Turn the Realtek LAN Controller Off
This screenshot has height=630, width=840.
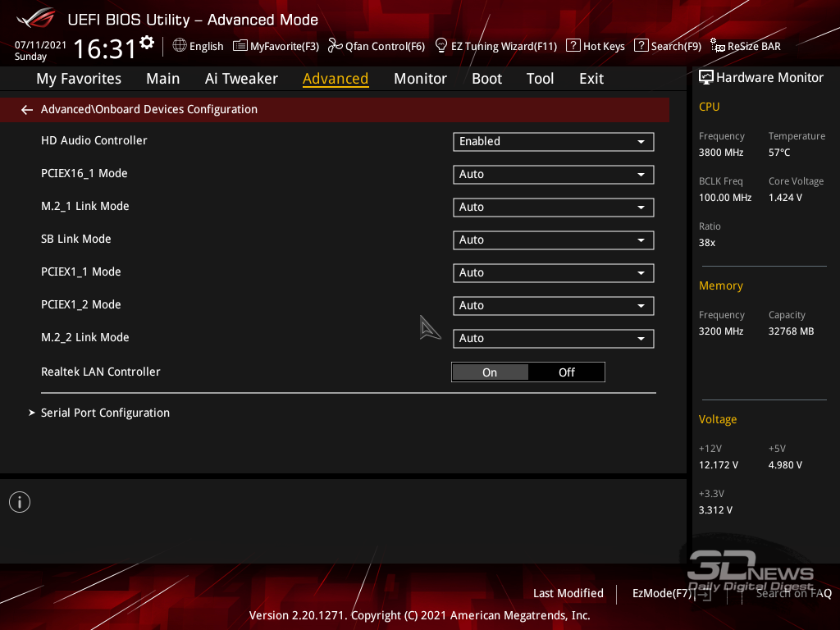[566, 372]
